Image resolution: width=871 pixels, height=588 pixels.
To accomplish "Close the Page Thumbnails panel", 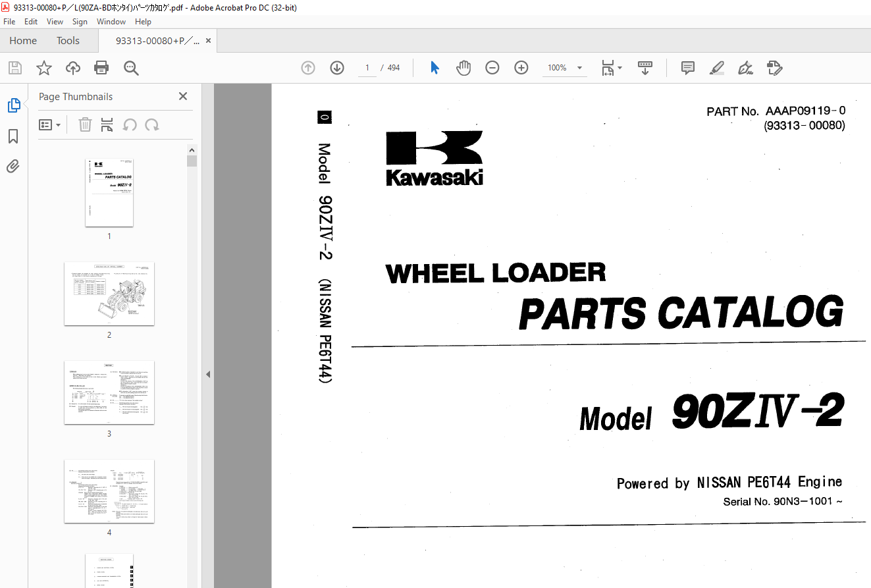I will click(x=183, y=96).
